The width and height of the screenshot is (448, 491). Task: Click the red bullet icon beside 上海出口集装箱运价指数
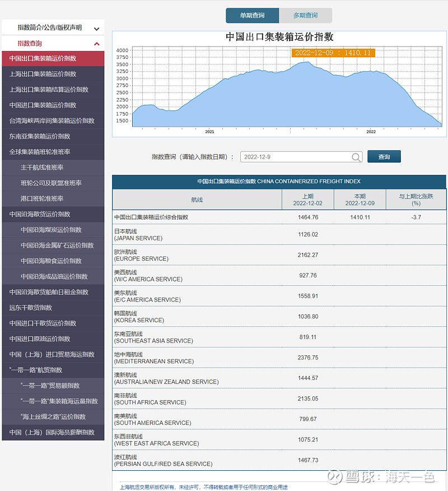click(x=8, y=74)
